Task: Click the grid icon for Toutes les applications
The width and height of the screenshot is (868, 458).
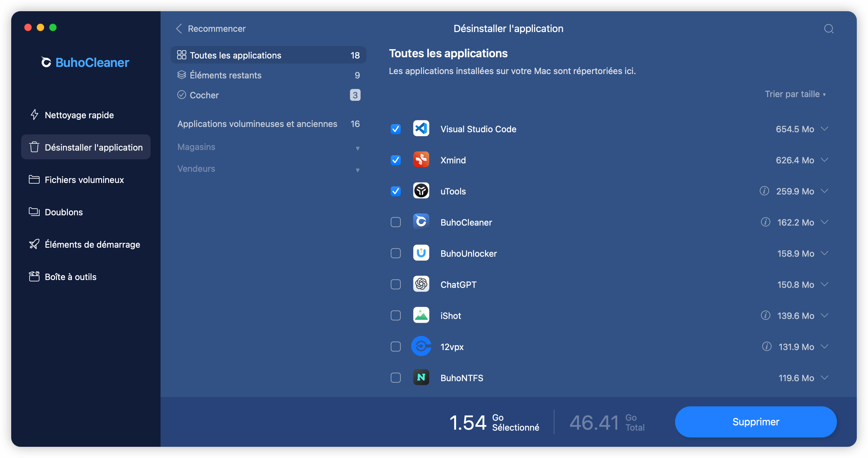Action: pos(182,55)
